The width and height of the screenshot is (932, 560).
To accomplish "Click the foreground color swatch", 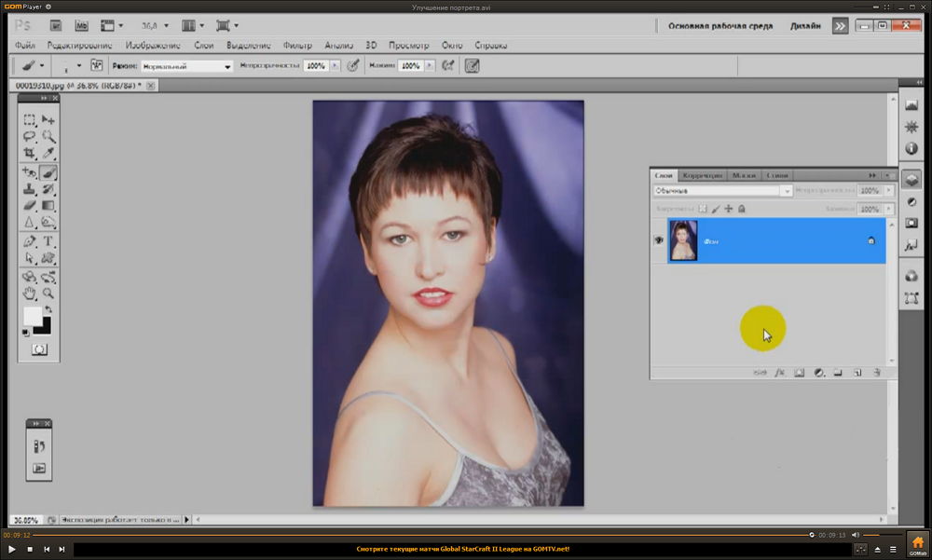I will point(33,316).
